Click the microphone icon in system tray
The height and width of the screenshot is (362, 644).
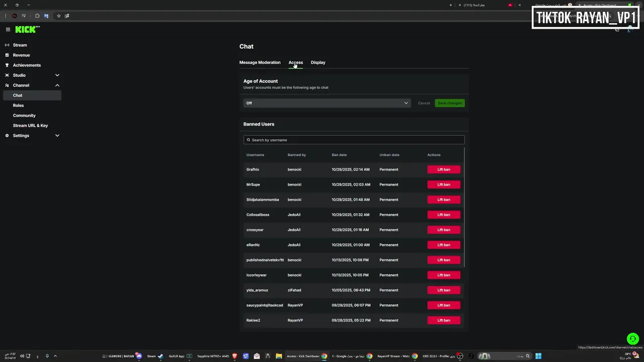pyautogui.click(x=47, y=356)
